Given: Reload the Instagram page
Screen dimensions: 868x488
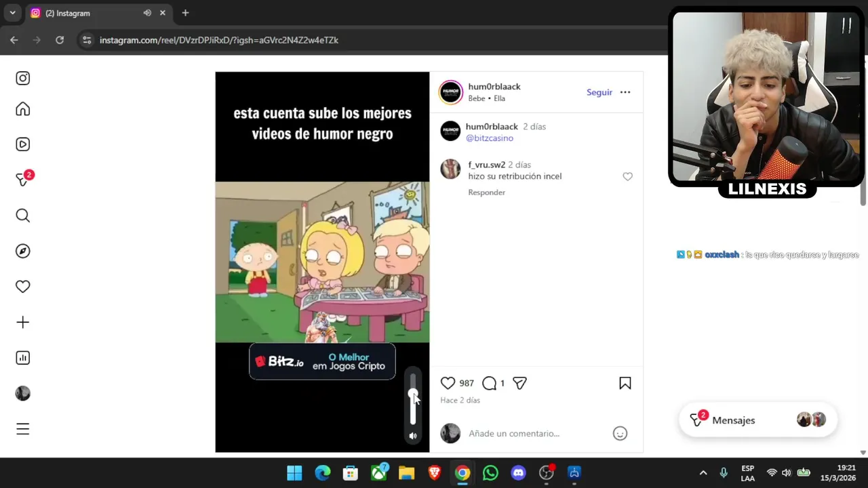Looking at the screenshot, I should point(60,40).
